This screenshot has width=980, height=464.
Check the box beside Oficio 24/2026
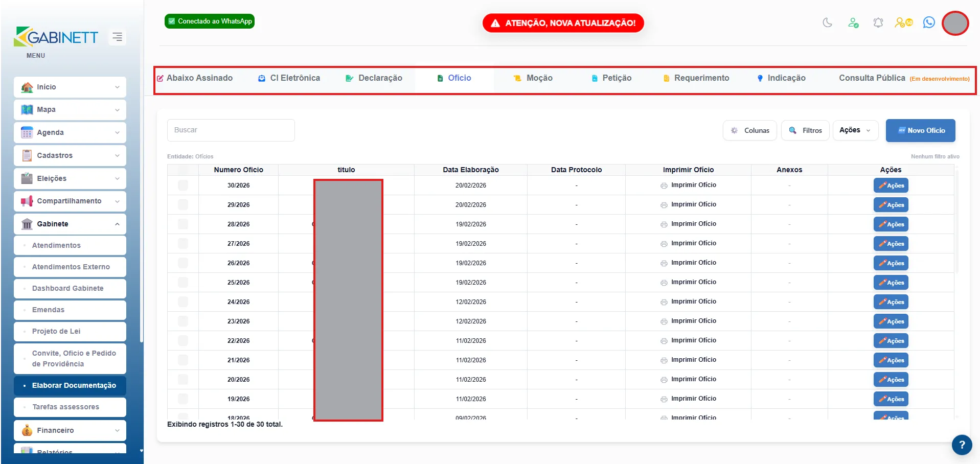click(x=183, y=301)
